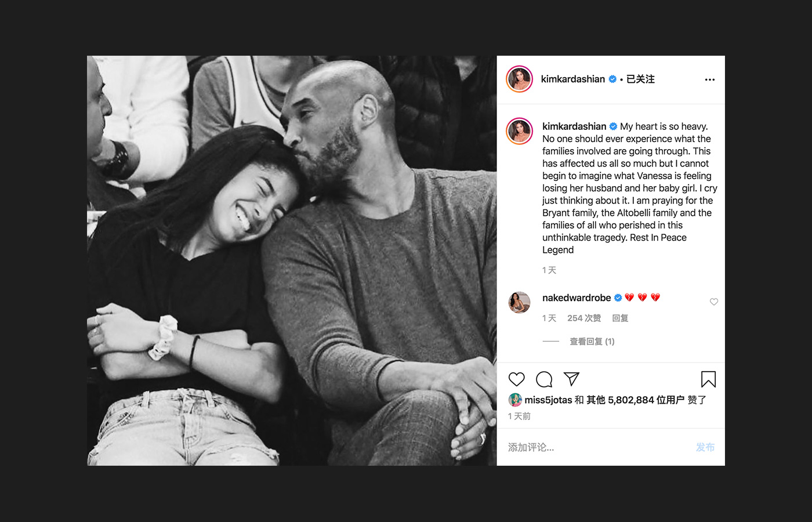Toggle the 已关注 following button

(x=640, y=79)
